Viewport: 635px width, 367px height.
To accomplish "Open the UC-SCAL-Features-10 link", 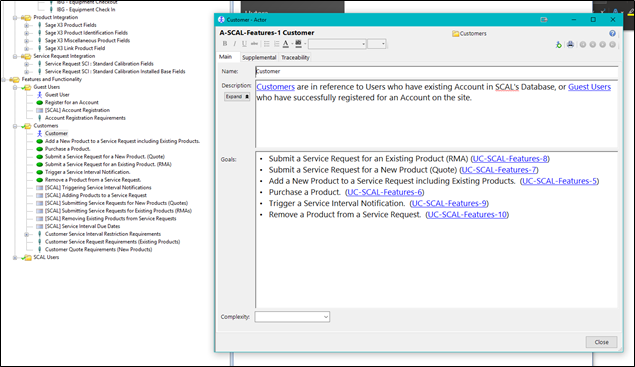I will pos(467,215).
